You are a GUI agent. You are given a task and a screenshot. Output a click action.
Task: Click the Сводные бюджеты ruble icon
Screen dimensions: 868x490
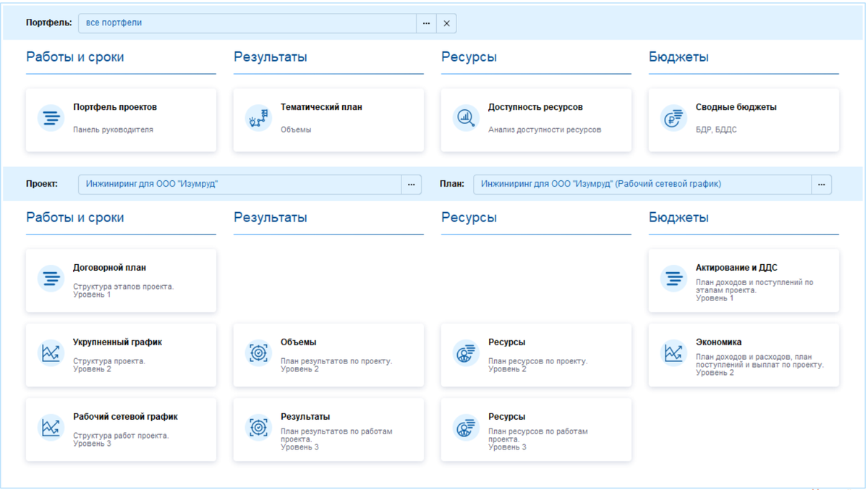click(x=673, y=118)
